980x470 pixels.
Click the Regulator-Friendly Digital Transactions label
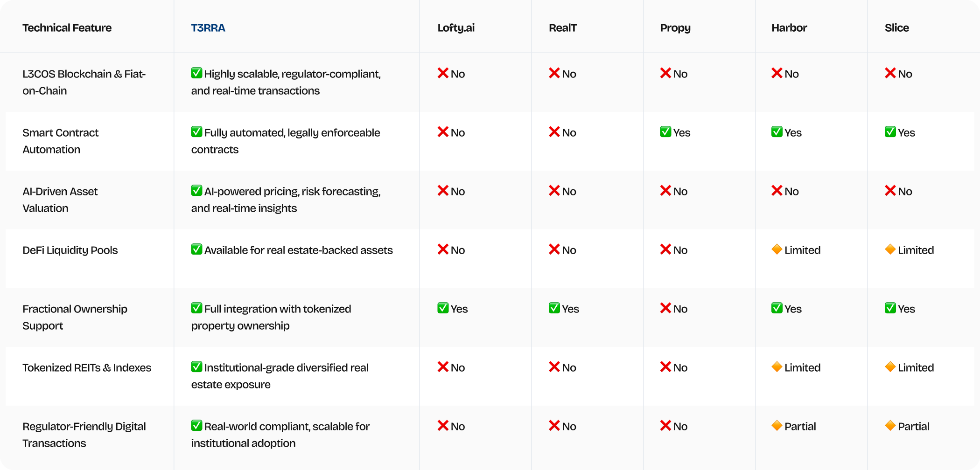(x=84, y=435)
